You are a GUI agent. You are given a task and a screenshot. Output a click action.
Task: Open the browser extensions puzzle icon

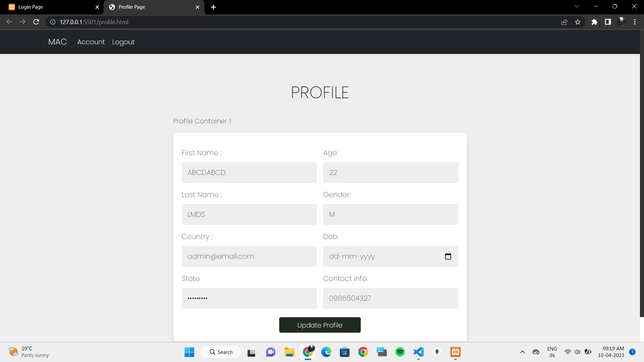(x=594, y=22)
